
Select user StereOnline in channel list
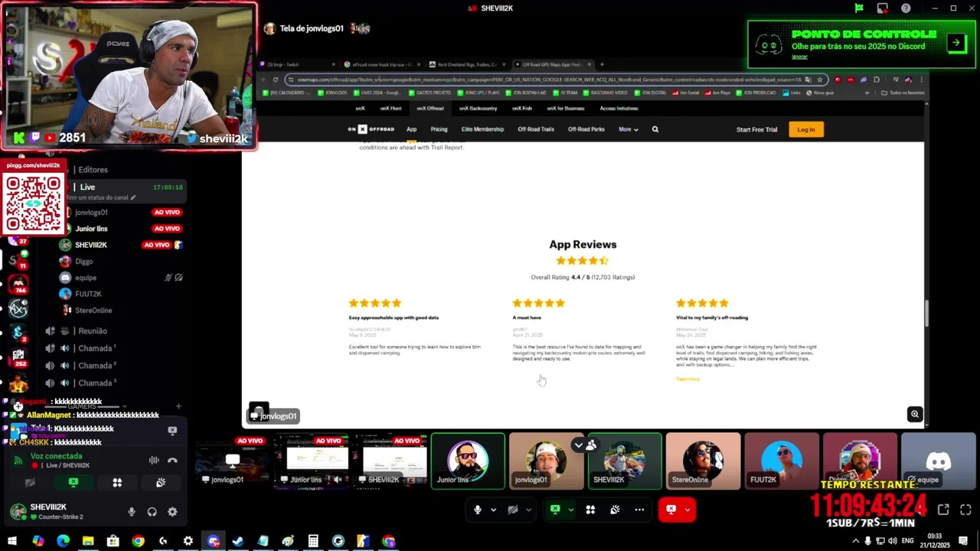click(x=121, y=310)
